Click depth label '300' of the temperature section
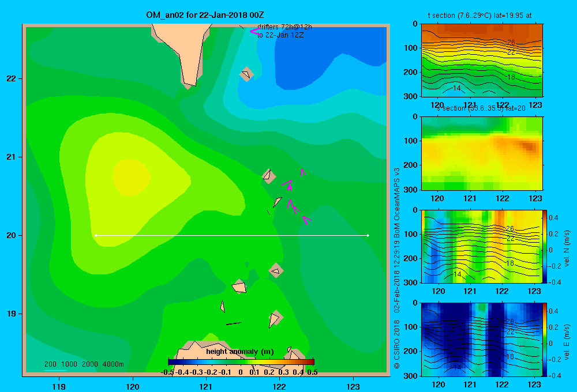Screen dimensions: 577x392 pyautogui.click(x=410, y=96)
